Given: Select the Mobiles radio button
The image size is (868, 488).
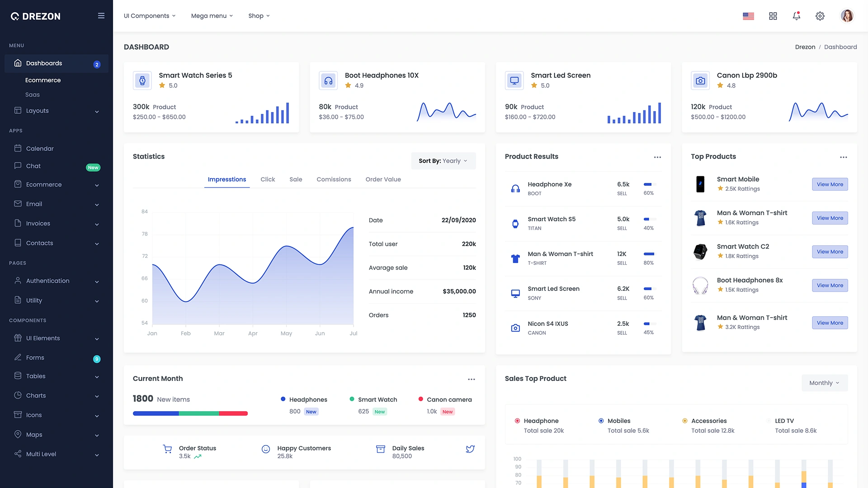Looking at the screenshot, I should [601, 421].
